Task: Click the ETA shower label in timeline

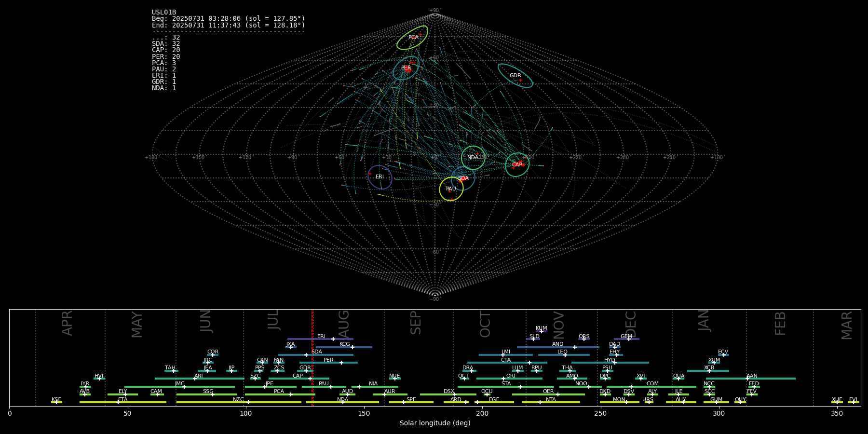Action: pos(123,400)
